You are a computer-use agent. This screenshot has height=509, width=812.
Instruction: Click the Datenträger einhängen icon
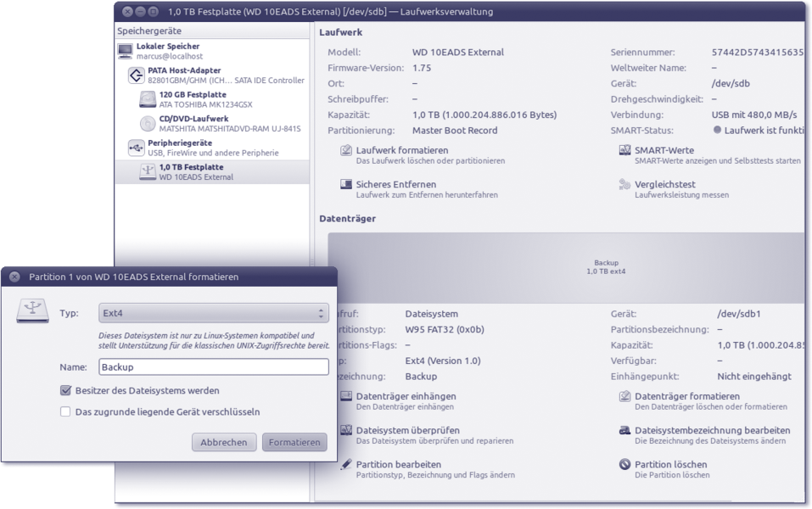point(346,396)
